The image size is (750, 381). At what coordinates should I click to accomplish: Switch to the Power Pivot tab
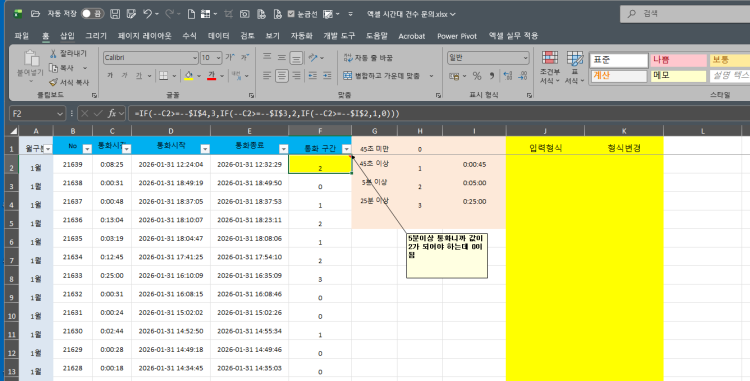click(x=457, y=36)
